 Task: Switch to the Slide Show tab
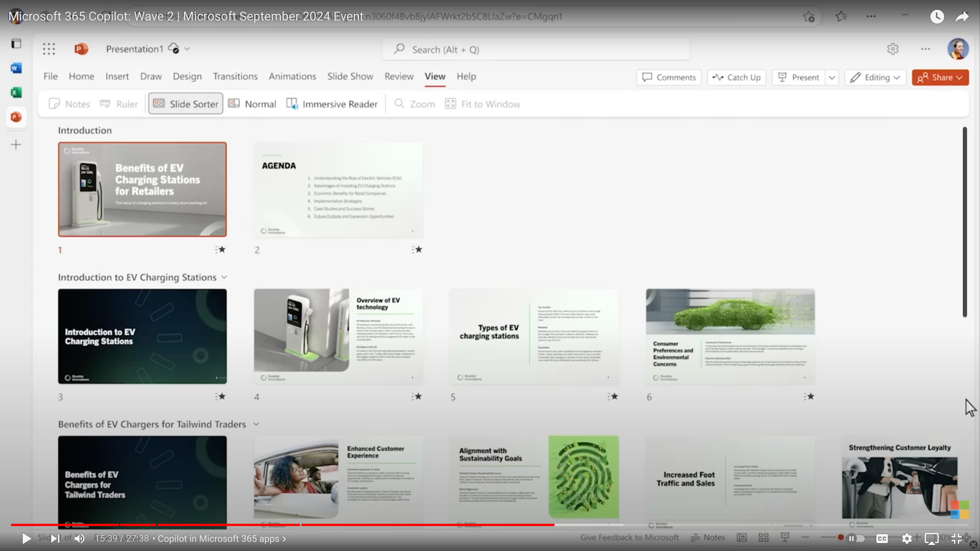pos(350,76)
